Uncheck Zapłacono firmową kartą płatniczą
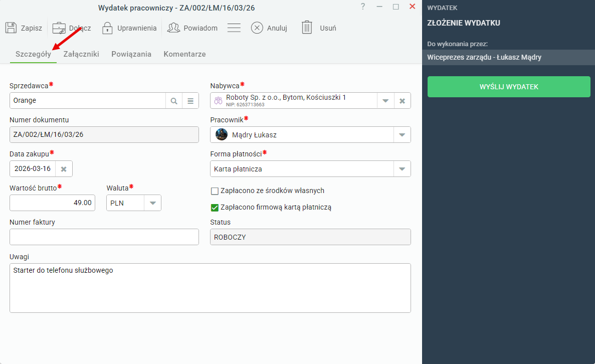The height and width of the screenshot is (364, 595). (x=215, y=208)
